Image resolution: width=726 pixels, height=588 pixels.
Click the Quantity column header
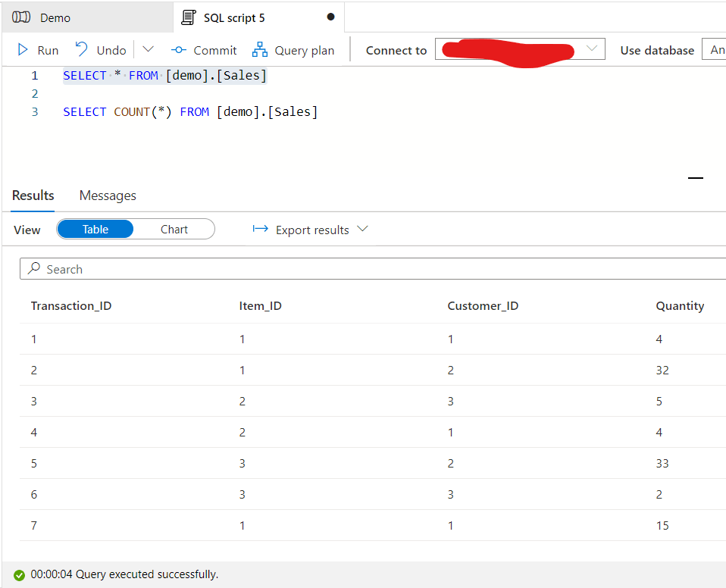click(680, 306)
